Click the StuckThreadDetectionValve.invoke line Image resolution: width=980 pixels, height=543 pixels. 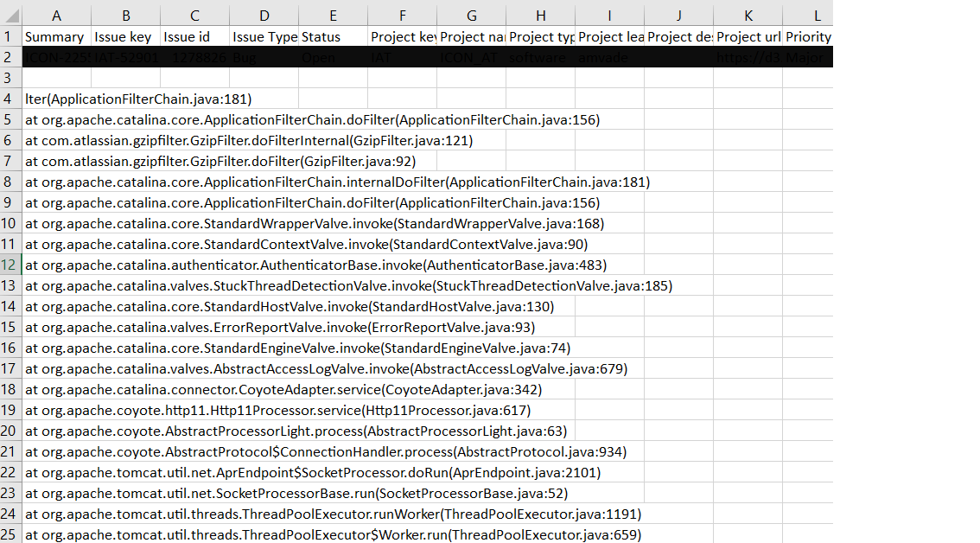(349, 285)
